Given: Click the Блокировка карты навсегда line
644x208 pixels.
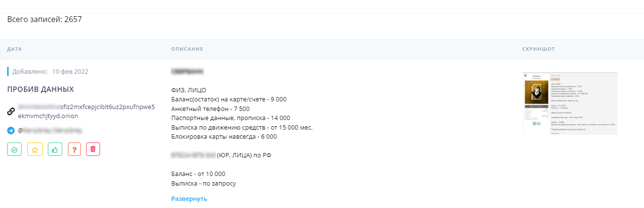Looking at the screenshot, I should click(x=223, y=136).
